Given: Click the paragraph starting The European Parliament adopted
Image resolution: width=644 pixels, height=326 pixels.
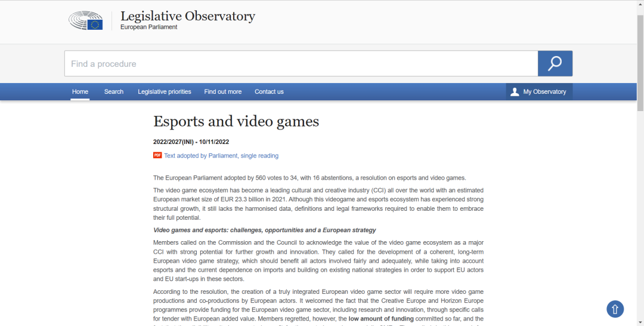Looking at the screenshot, I should tap(309, 178).
